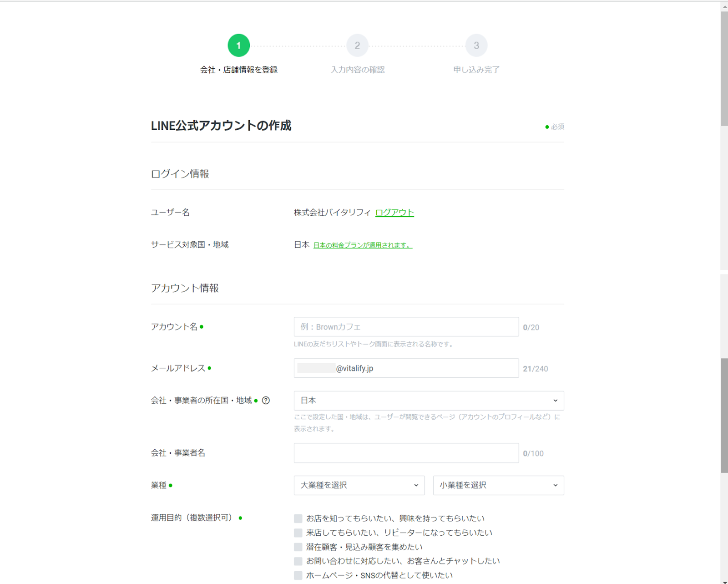Open 日本の料金プランが適用されます link
The width and height of the screenshot is (728, 584).
pyautogui.click(x=363, y=245)
